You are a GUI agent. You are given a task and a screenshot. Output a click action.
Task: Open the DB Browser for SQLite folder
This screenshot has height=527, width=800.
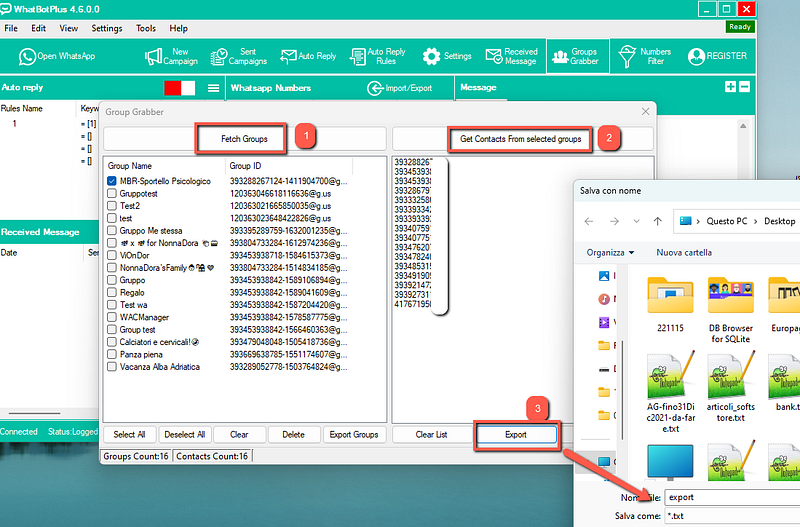point(731,310)
